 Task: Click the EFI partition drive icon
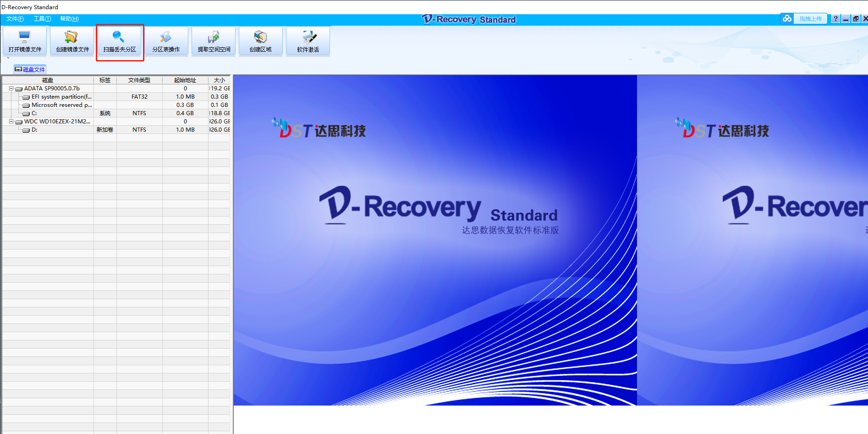click(x=26, y=97)
